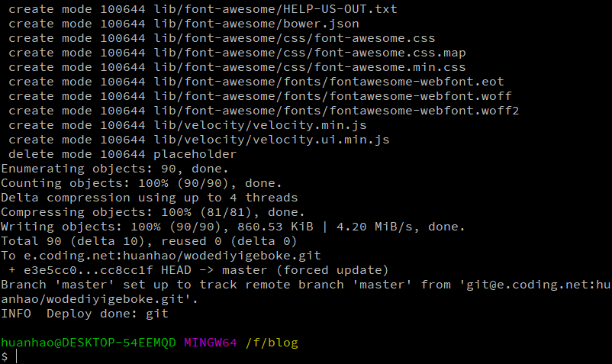This screenshot has width=612, height=364.
Task: Click the command prompt cursor after the $ sign
Action: point(16,356)
